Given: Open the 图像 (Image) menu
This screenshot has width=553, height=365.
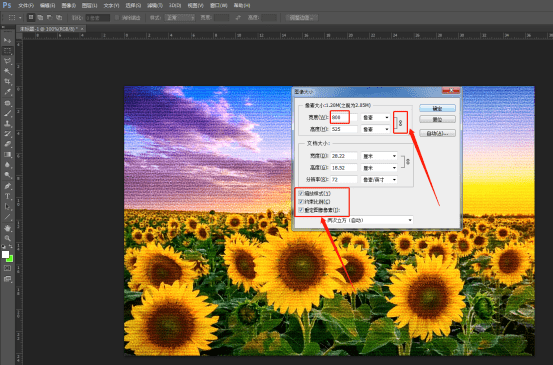Looking at the screenshot, I should (68, 6).
